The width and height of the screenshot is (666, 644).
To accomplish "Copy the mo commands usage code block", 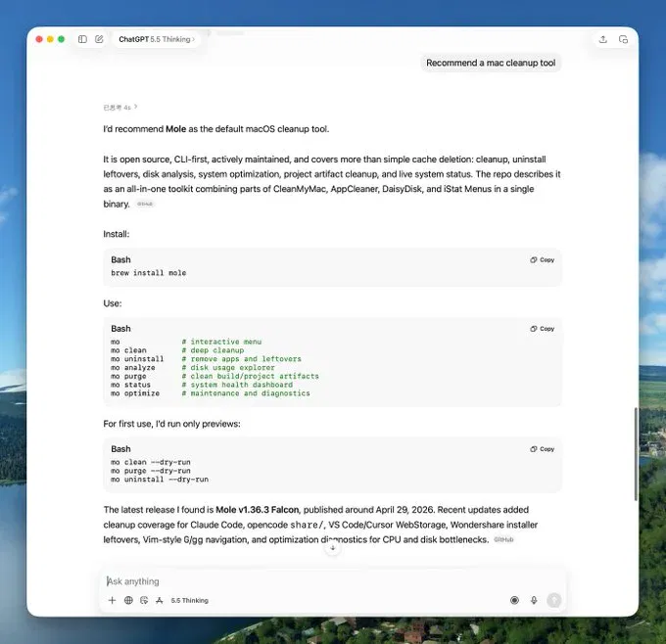I will (543, 329).
